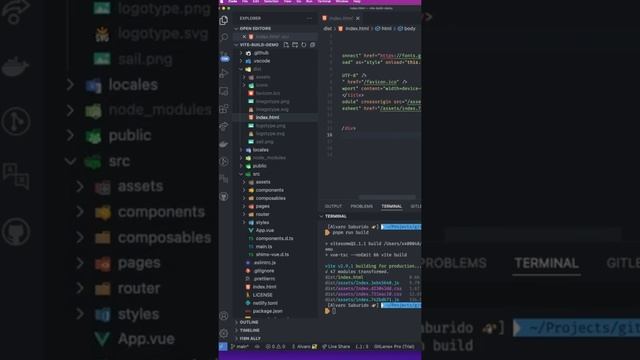
Task: Click New Folder icon in explorer header
Action: (295, 44)
